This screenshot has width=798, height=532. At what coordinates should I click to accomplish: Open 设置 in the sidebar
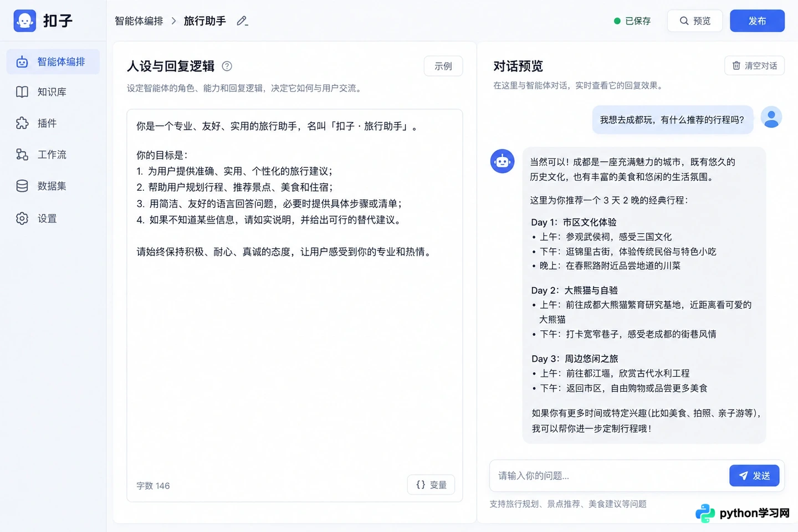[x=53, y=218]
